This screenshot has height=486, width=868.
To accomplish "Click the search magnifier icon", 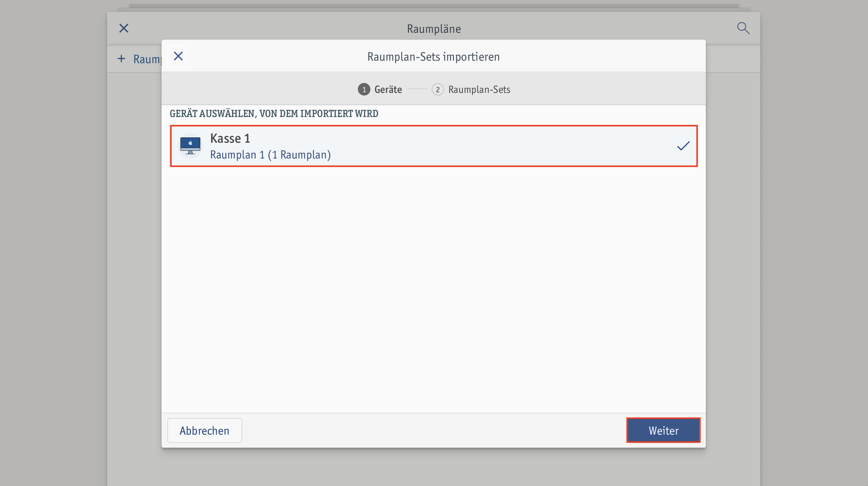I will 743,28.
